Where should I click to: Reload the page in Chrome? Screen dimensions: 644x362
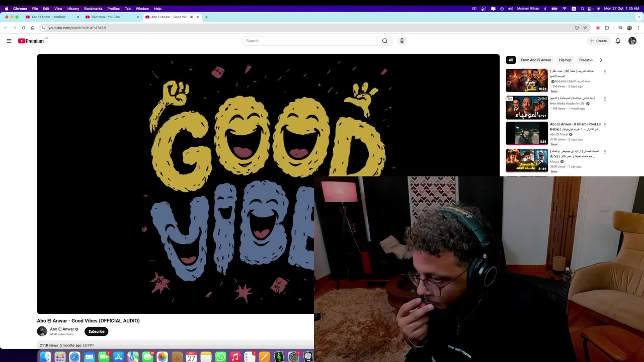[24, 28]
